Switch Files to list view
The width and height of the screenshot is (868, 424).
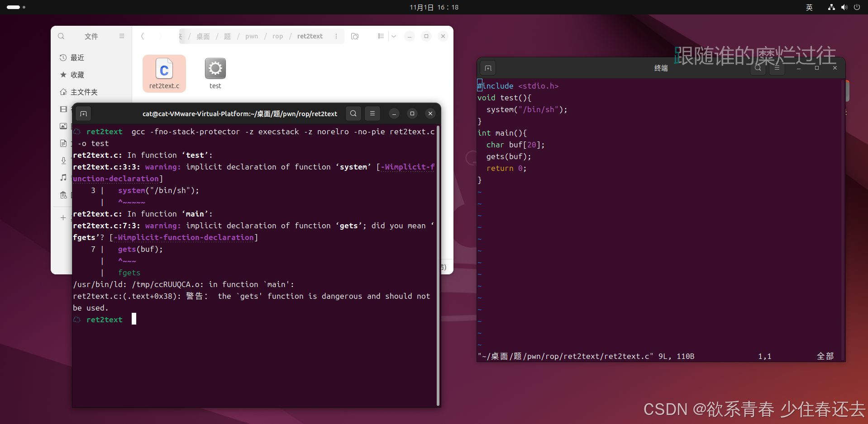click(381, 36)
